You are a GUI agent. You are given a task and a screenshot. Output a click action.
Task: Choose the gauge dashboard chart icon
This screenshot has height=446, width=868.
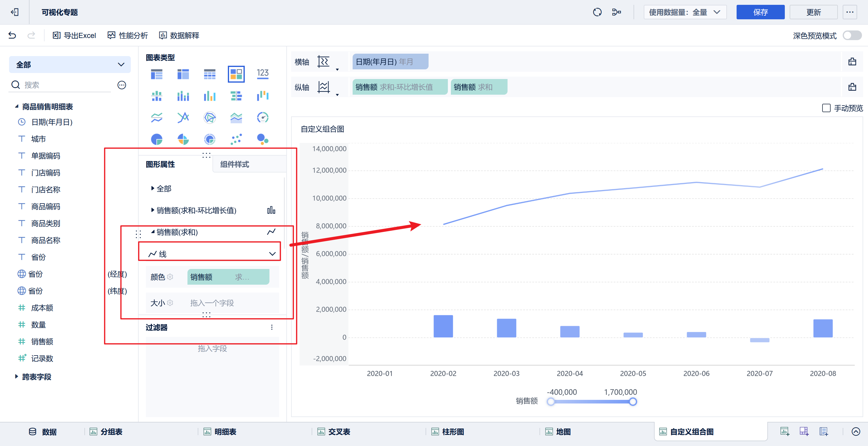[263, 118]
